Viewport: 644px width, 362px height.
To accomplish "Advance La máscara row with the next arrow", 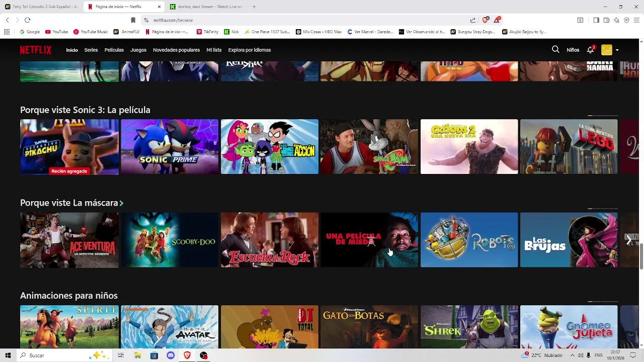I will 629,240.
